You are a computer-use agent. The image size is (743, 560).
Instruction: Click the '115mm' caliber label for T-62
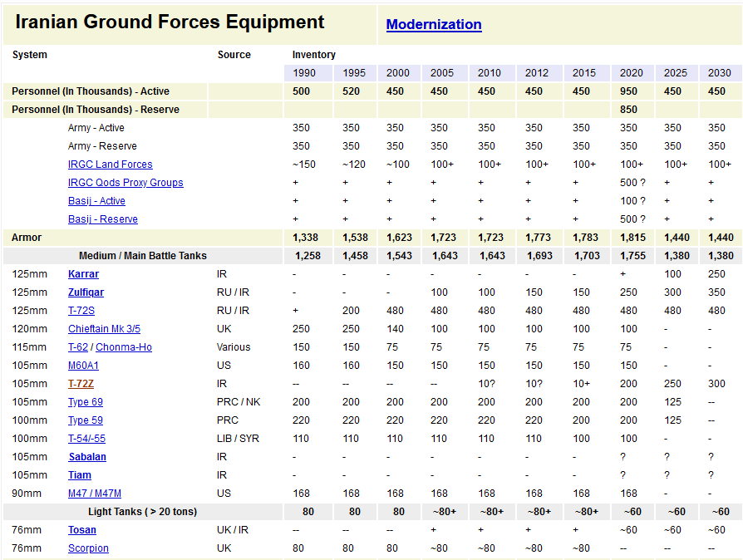(29, 347)
